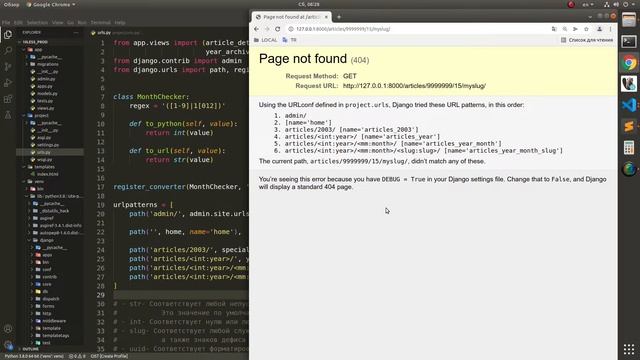Open the reading list button in Chrome
Screen dimensions: 640x360
coord(587,40)
